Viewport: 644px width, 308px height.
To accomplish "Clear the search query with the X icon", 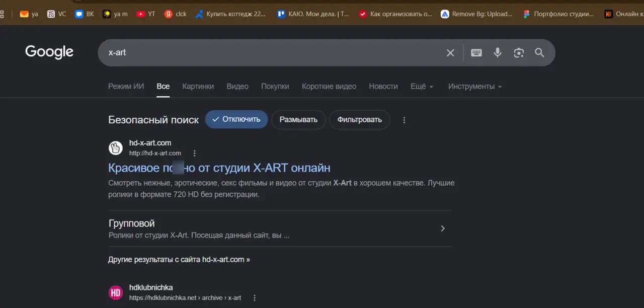I will [x=450, y=53].
